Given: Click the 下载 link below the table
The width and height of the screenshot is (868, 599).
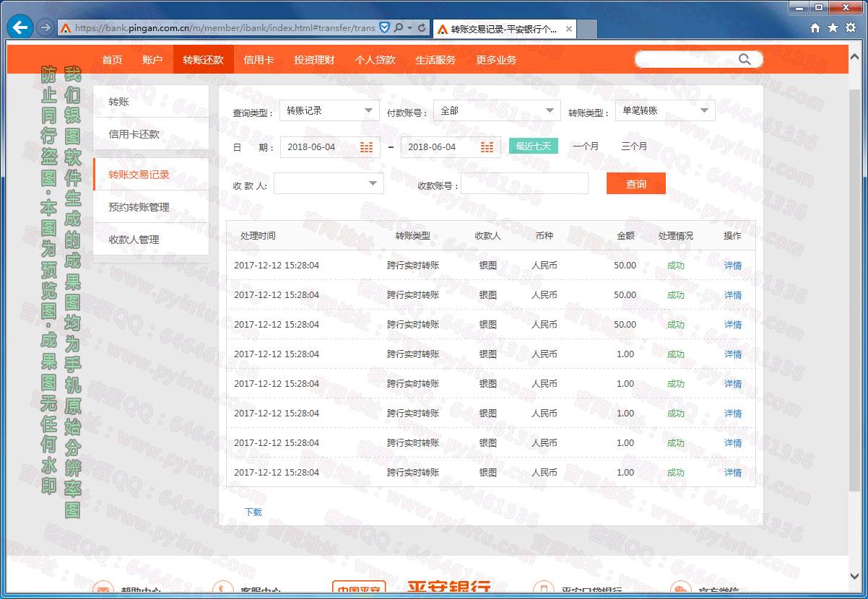Looking at the screenshot, I should tap(253, 512).
